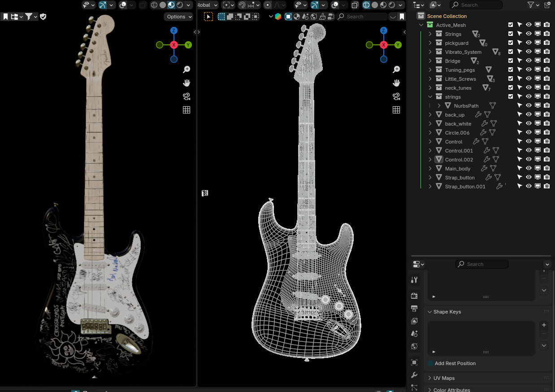Click the Zoom magnifier in the left viewport
This screenshot has height=392, width=555.
[186, 70]
